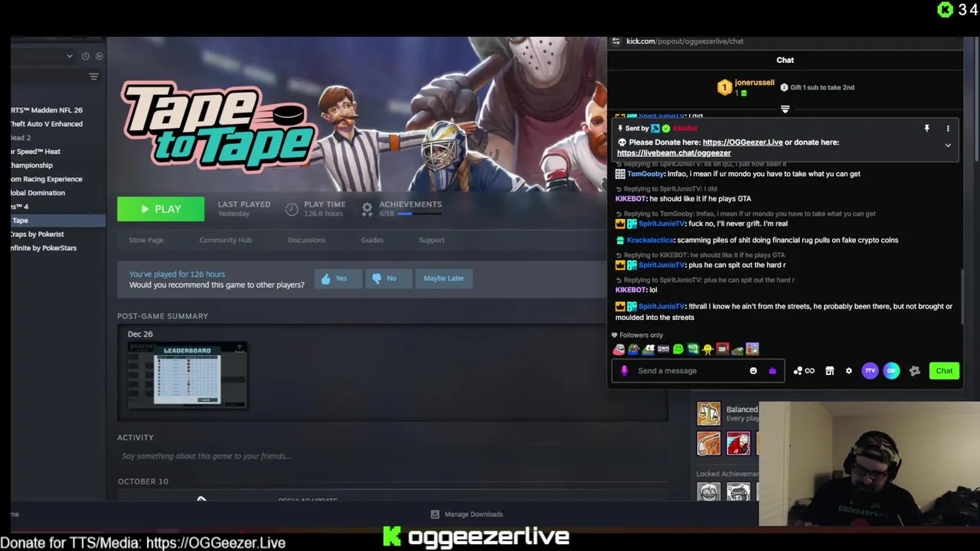Click Krackalactica username in chat

[649, 240]
